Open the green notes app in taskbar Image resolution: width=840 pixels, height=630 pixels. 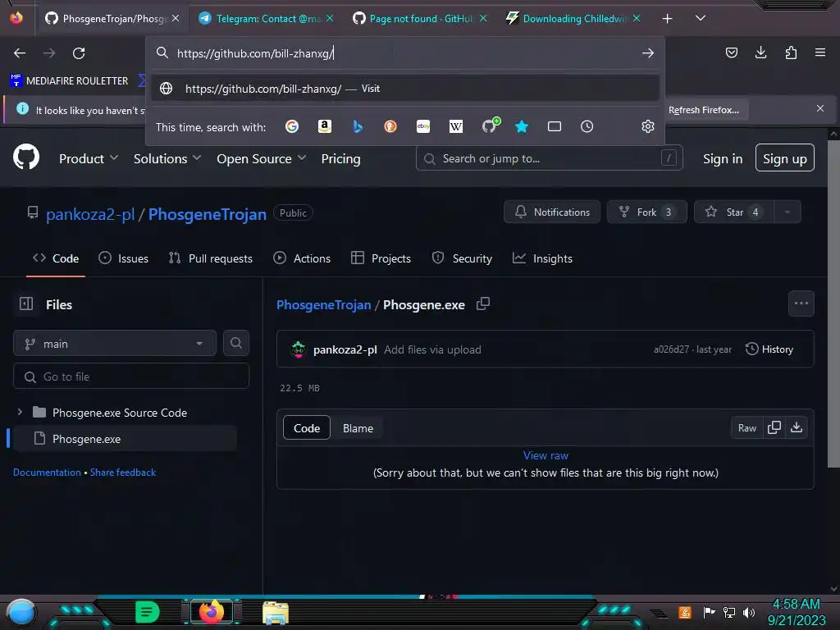[148, 611]
